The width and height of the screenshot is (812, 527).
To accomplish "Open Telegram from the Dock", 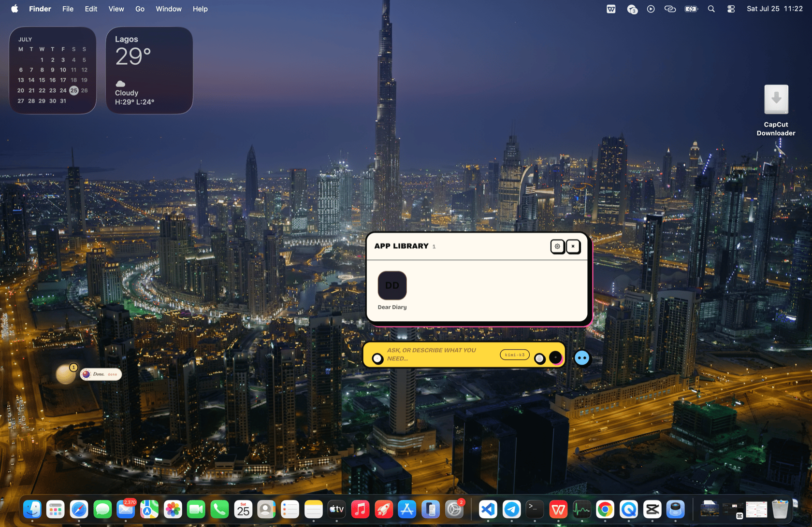I will click(x=512, y=509).
